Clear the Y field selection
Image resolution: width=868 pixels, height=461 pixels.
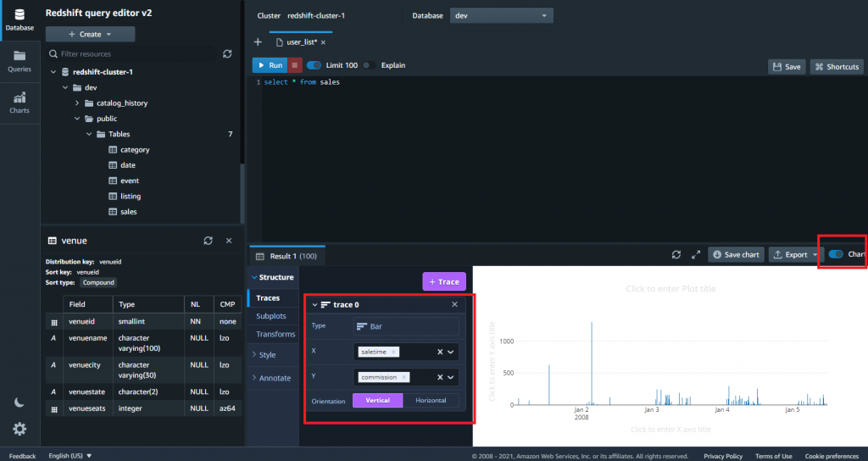point(440,377)
